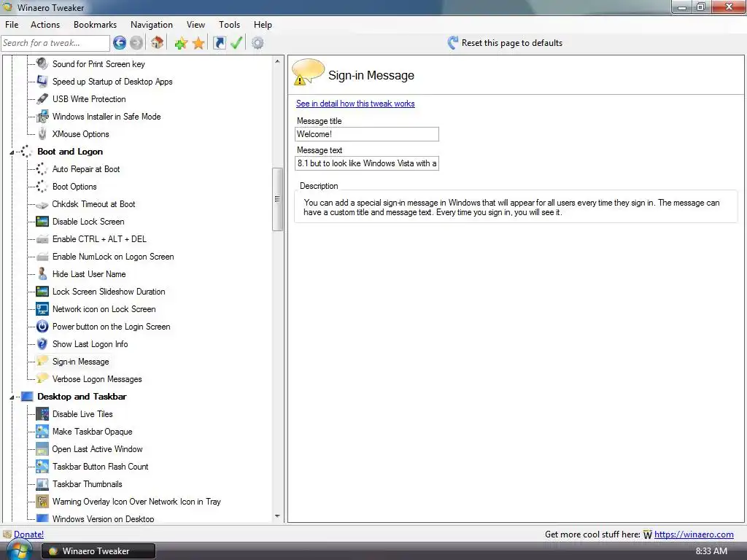Click the Hide Last User Name icon

point(42,273)
